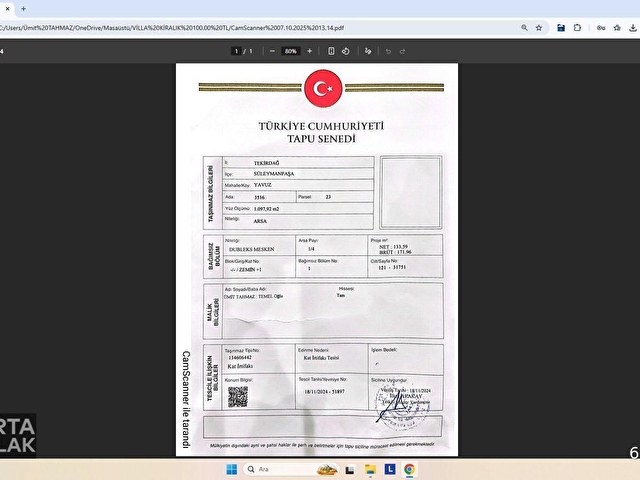The width and height of the screenshot is (640, 480).
Task: Open the Windows Start menu
Action: point(231,469)
